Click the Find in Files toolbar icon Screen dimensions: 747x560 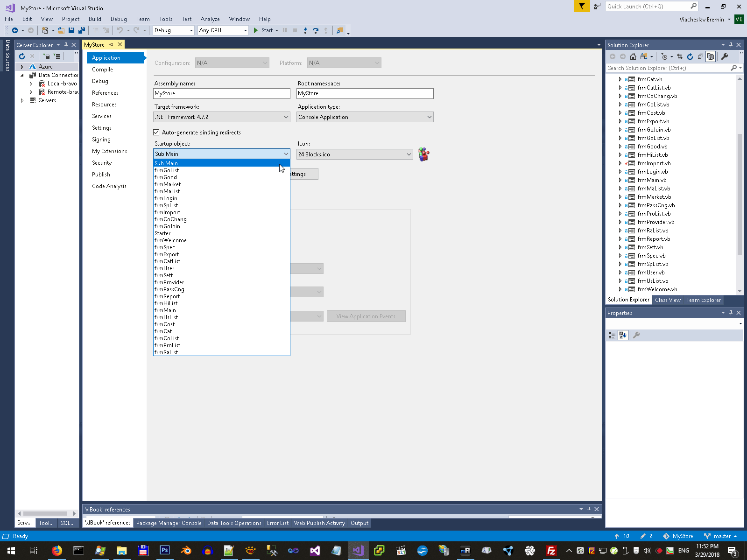coord(340,30)
